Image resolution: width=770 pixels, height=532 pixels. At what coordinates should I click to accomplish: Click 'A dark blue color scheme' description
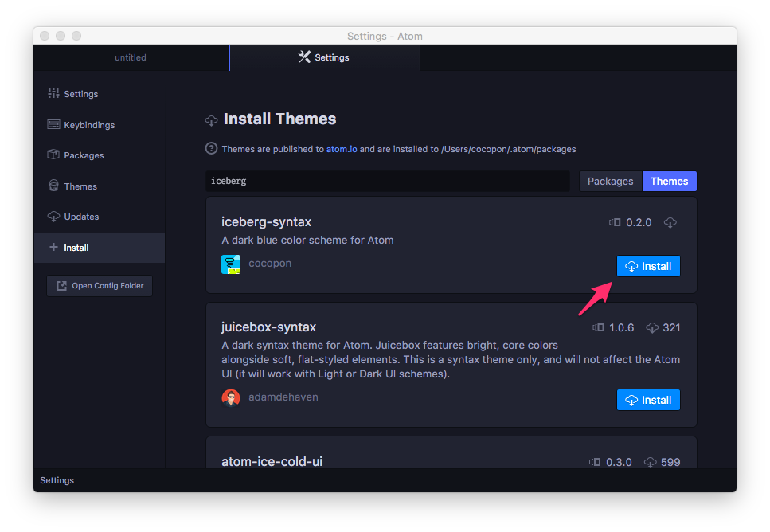coord(307,241)
